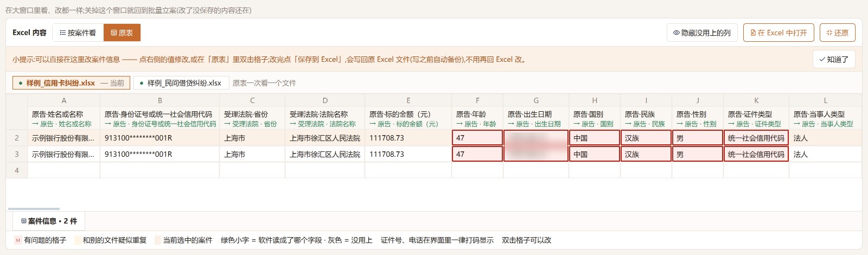
Task: Click header cell 原告·国别
Action: click(595, 119)
